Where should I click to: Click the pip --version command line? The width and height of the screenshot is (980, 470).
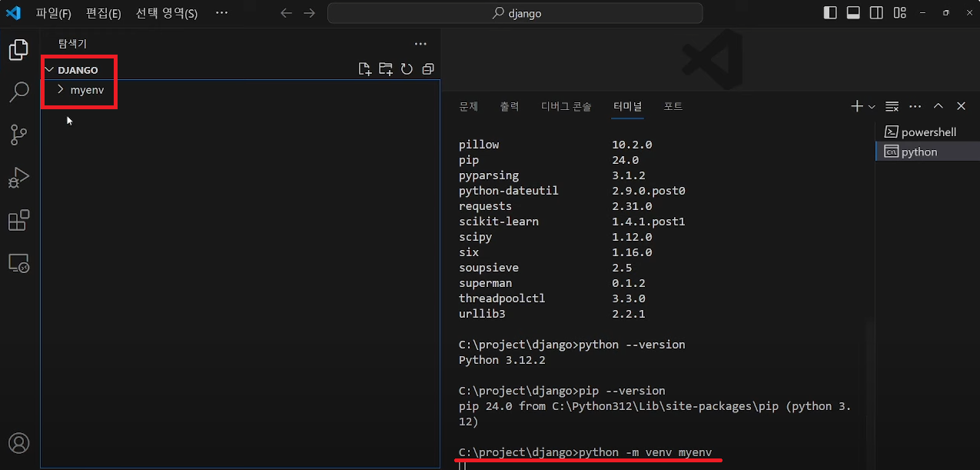tap(562, 391)
